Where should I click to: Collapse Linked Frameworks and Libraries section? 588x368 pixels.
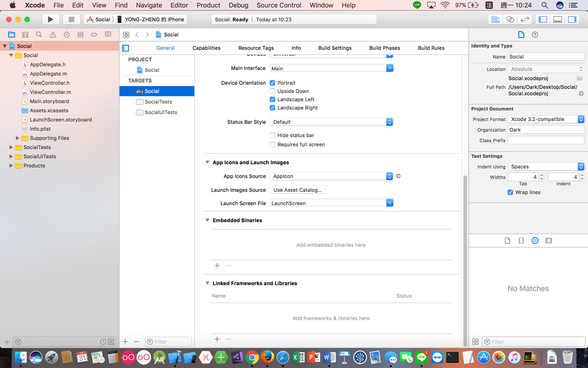(x=207, y=284)
